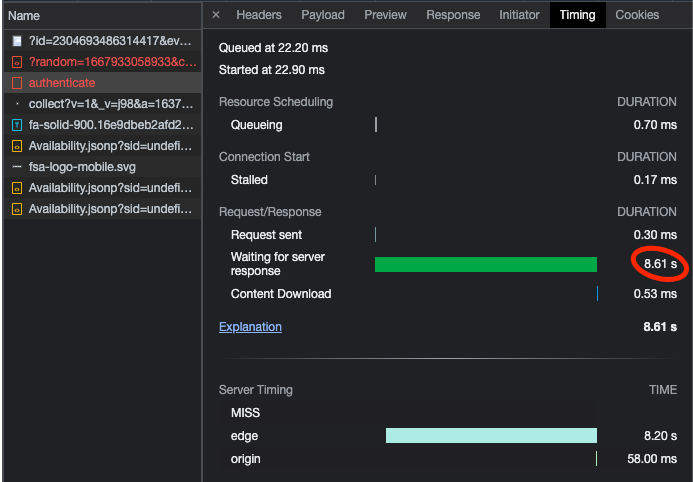Open the Cookies tab
The height and width of the screenshot is (482, 693).
(637, 15)
